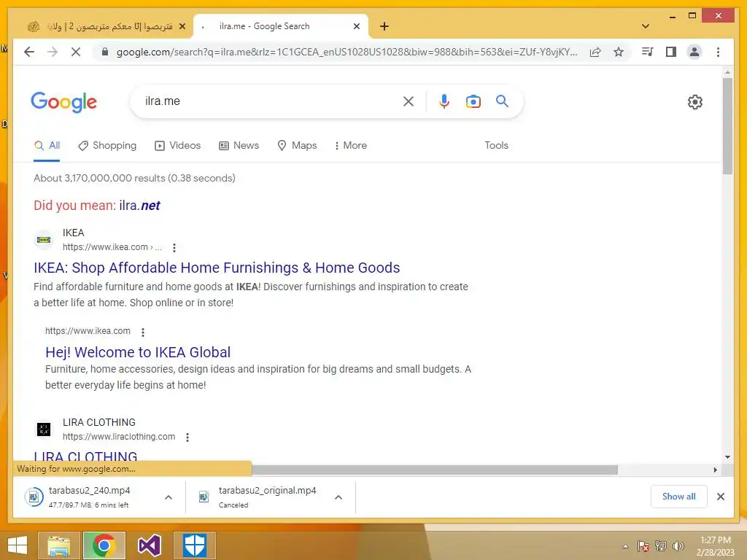This screenshot has height=560, width=747.
Task: Toggle Chrome side panel
Action: pos(671,52)
